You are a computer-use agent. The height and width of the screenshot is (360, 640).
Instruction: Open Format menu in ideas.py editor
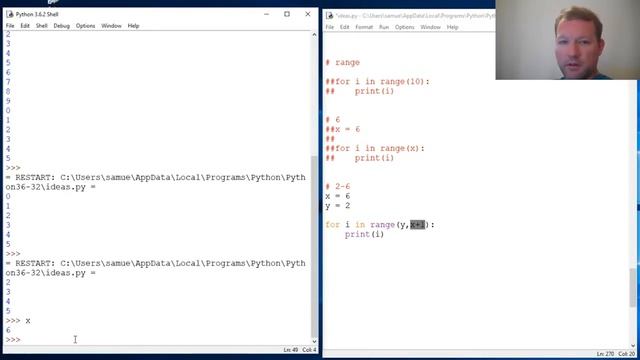[364, 27]
